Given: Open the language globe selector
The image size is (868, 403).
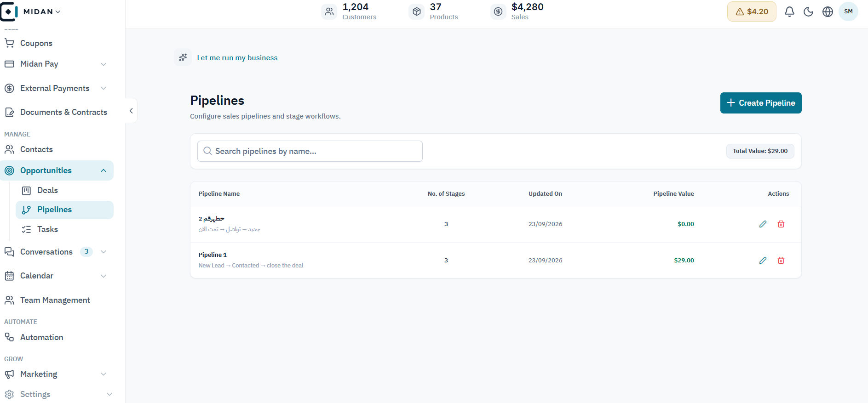Looking at the screenshot, I should coord(828,11).
